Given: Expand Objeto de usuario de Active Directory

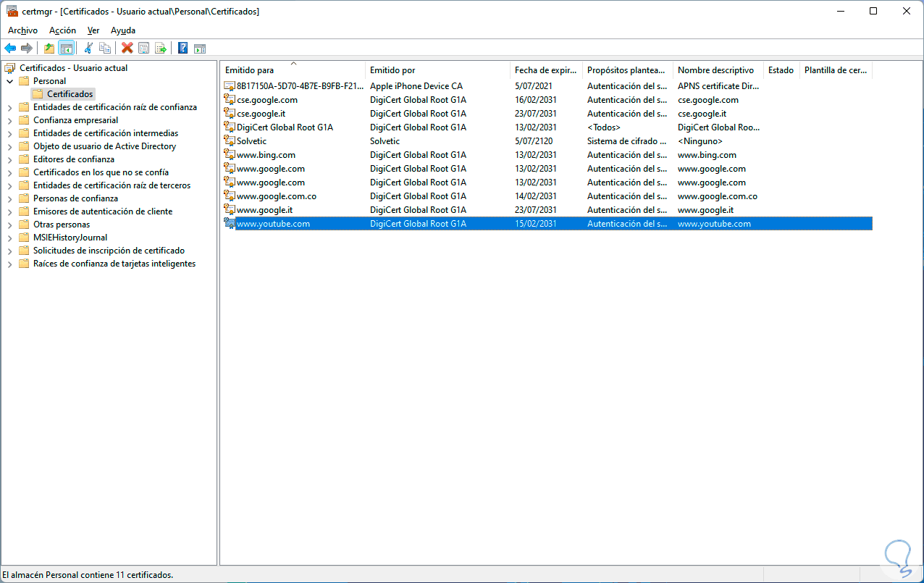Looking at the screenshot, I should [x=10, y=146].
